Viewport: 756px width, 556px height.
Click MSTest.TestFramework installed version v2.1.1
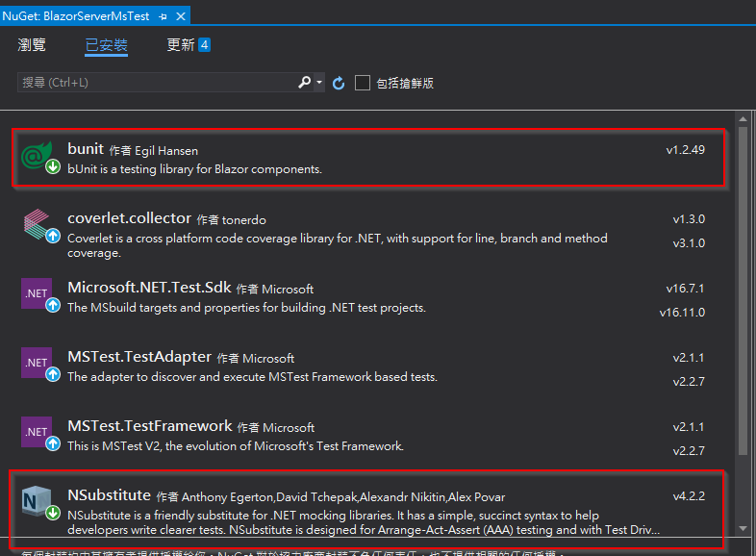[689, 427]
